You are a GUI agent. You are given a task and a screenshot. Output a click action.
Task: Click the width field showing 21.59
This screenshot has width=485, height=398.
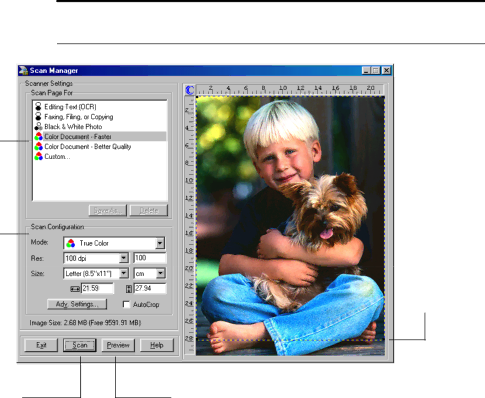[97, 288]
